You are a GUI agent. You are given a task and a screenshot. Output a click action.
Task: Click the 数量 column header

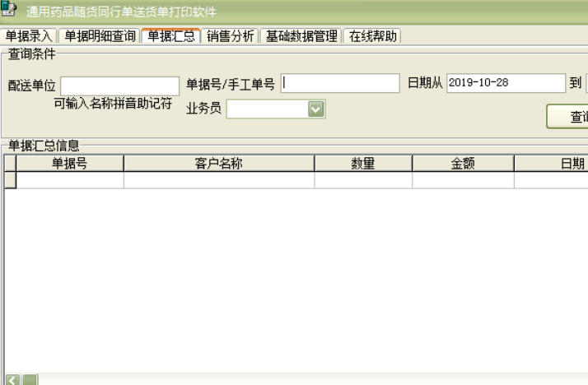click(363, 163)
